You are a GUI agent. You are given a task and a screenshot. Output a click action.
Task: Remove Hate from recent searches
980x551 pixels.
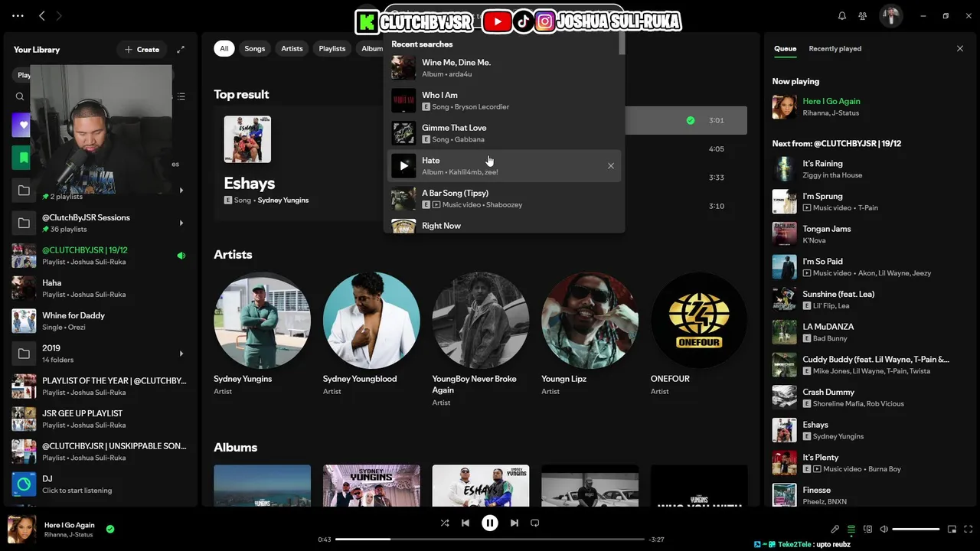point(611,166)
